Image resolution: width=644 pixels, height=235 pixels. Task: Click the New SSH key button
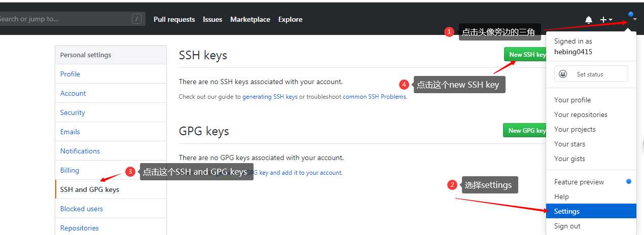(x=525, y=55)
